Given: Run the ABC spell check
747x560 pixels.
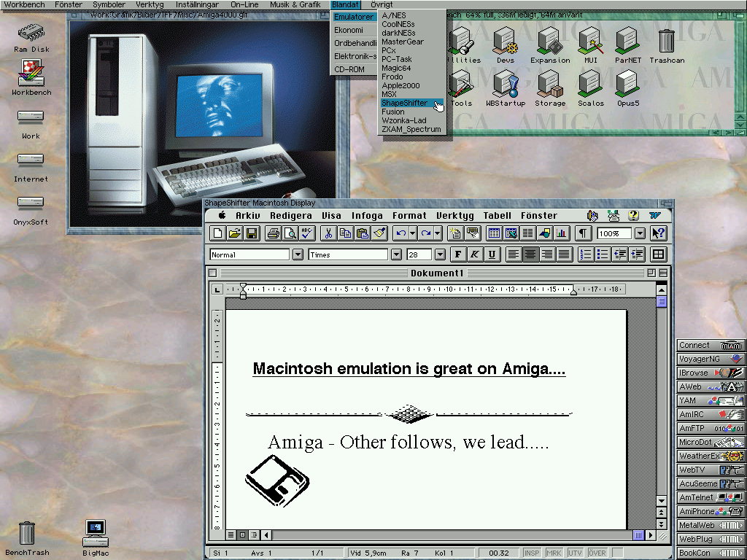Looking at the screenshot, I should tap(306, 233).
